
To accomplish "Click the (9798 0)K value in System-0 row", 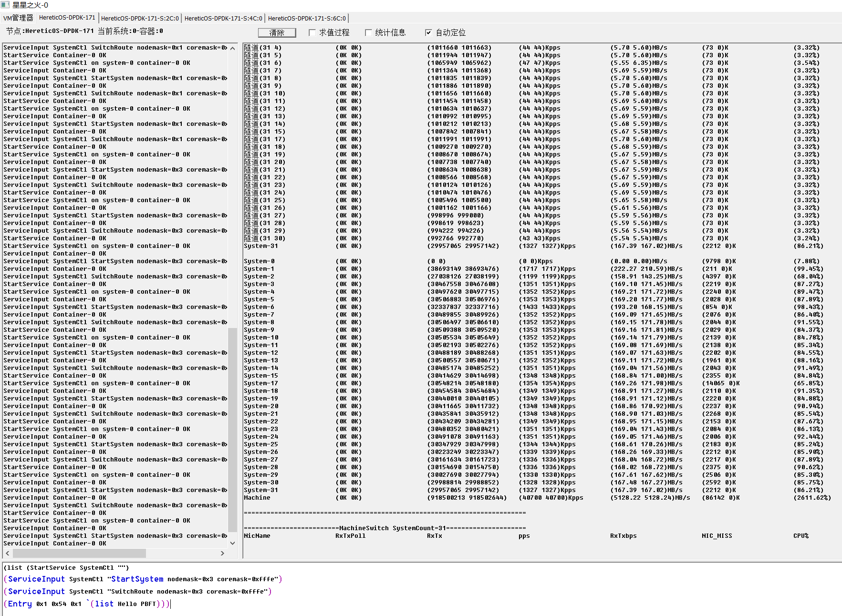I will tap(719, 261).
